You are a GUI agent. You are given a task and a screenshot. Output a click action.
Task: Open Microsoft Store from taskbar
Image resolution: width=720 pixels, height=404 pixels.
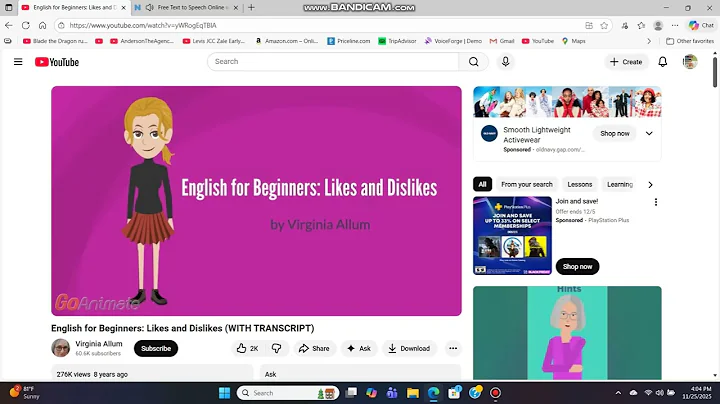454,393
